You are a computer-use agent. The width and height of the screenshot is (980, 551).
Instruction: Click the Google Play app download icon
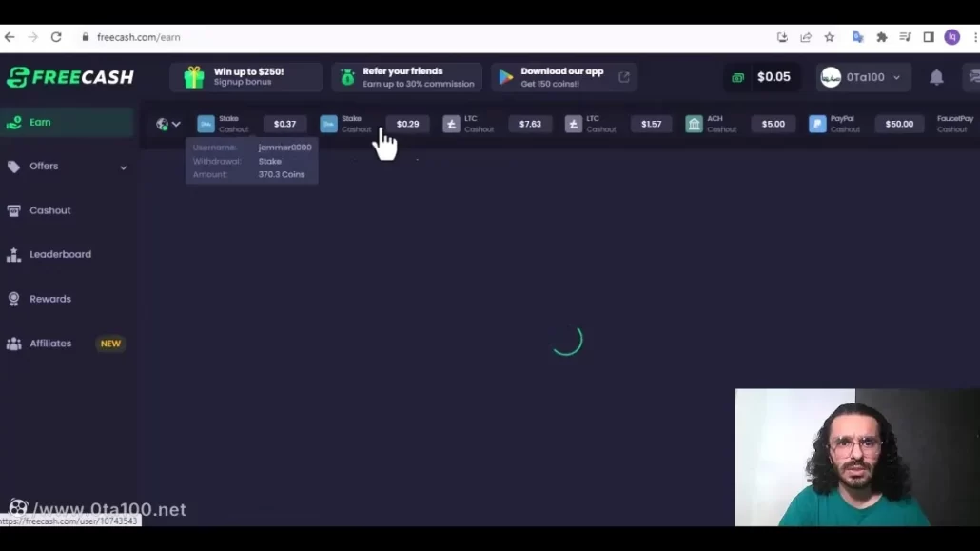[506, 77]
